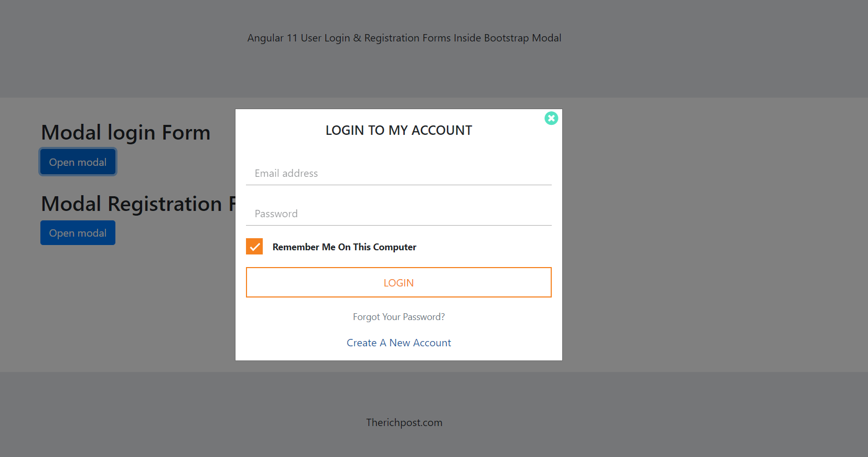Viewport: 868px width, 457px height.
Task: Open the Forgot Your Password link
Action: pyautogui.click(x=399, y=316)
